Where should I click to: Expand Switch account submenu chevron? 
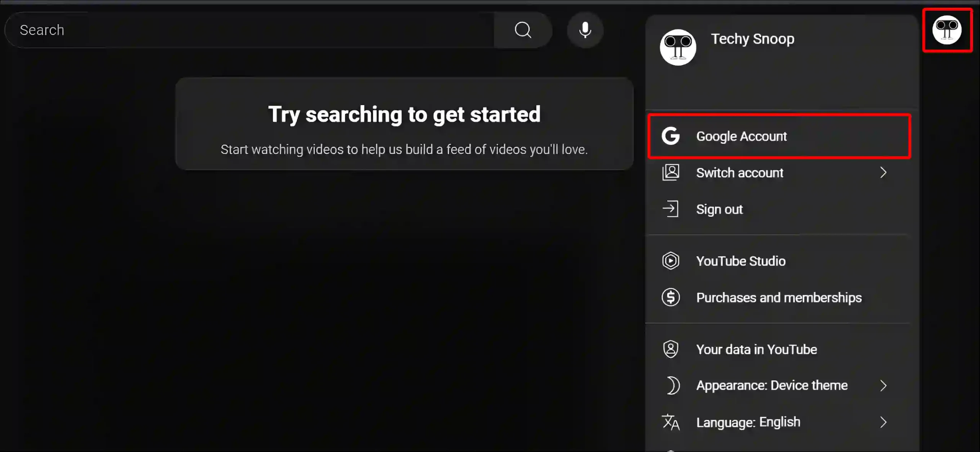click(x=884, y=172)
